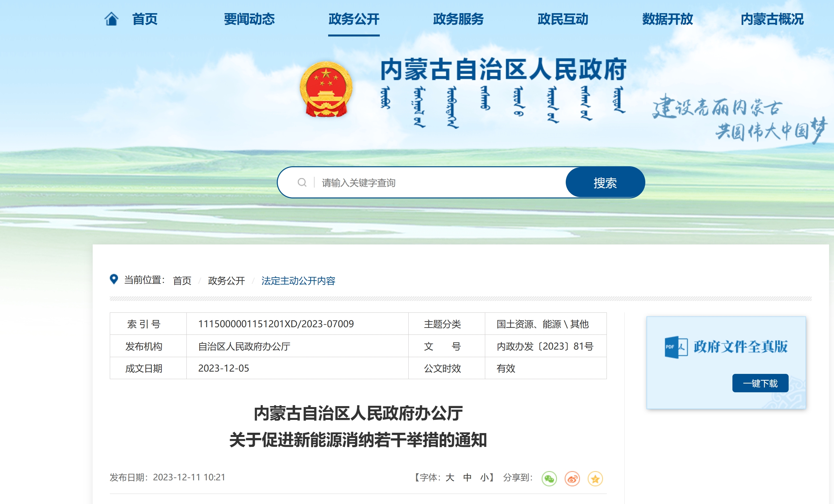834x504 pixels.
Task: Set font size to large 大
Action: click(x=449, y=477)
